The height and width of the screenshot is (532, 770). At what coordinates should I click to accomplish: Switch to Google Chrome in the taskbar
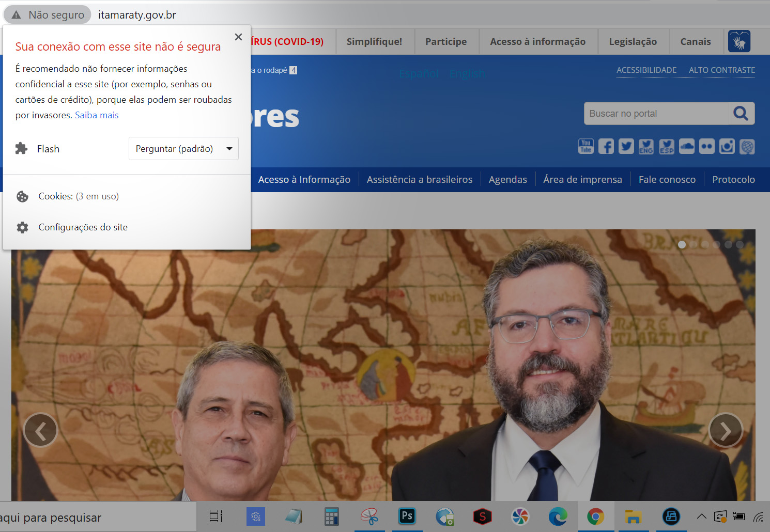click(x=596, y=517)
